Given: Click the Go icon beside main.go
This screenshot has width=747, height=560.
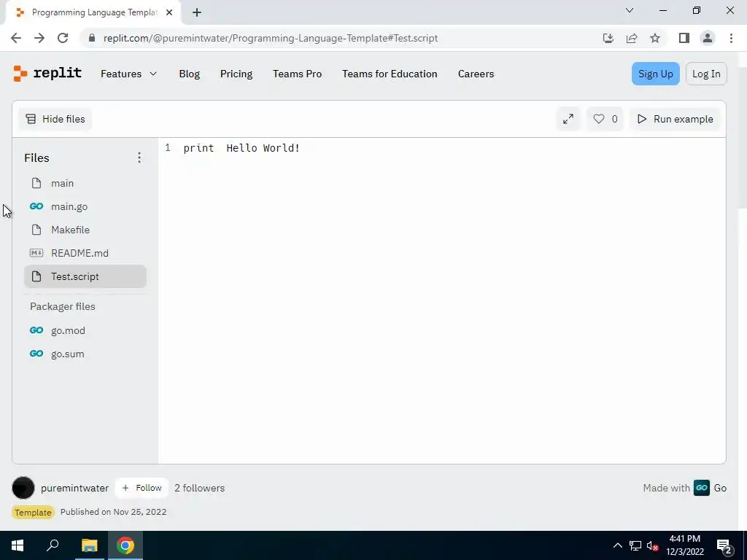Looking at the screenshot, I should 36,206.
